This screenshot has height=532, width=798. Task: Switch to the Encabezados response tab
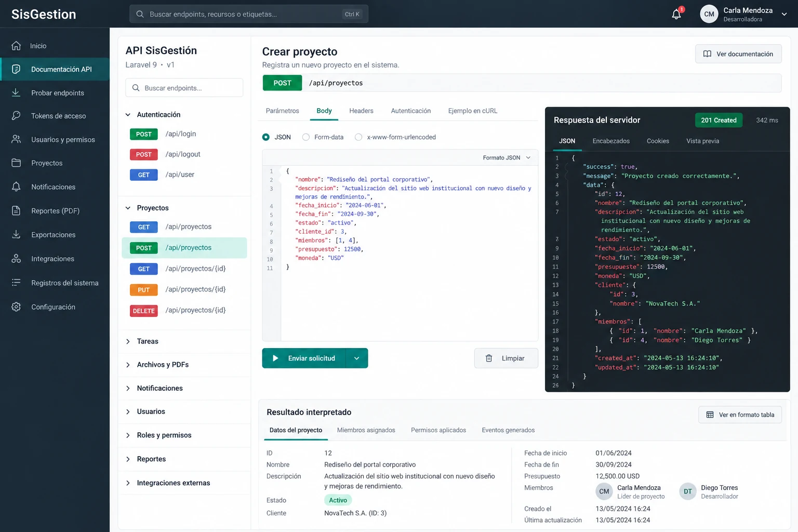click(611, 141)
